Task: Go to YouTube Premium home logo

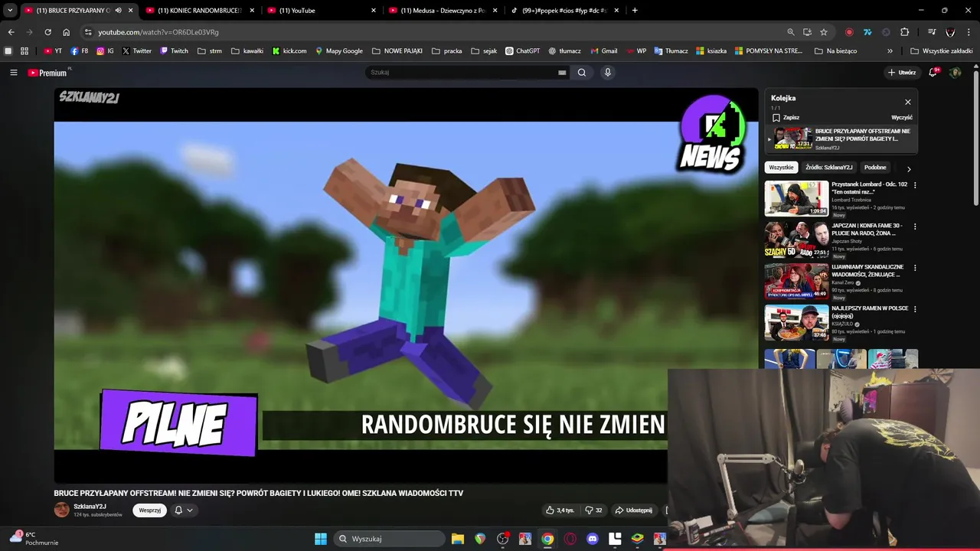Action: coord(48,73)
